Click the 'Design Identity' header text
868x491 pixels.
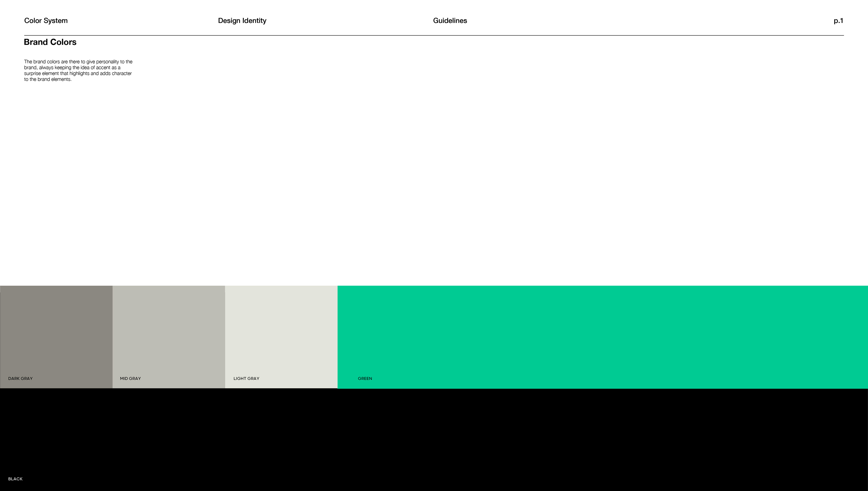pos(242,21)
